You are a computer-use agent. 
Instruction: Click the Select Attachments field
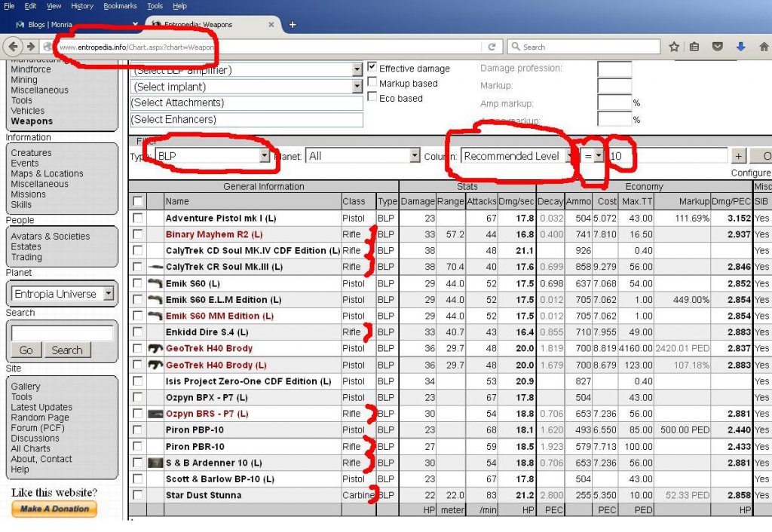tap(247, 102)
